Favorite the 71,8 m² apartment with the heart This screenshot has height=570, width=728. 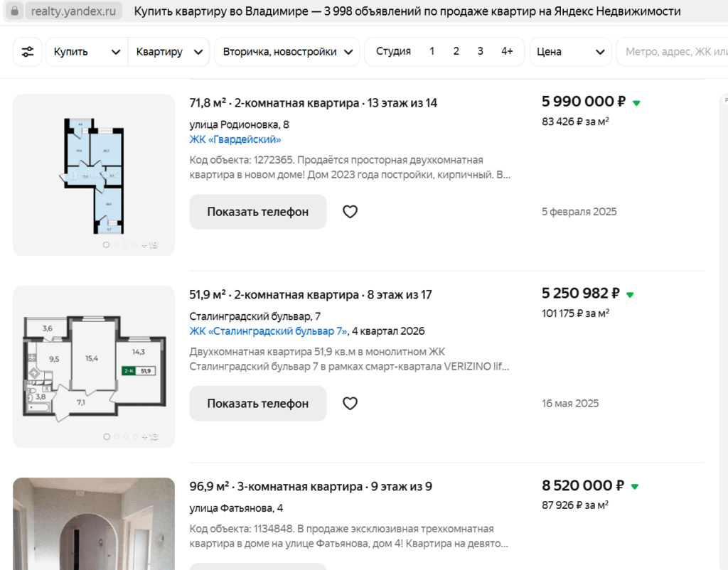point(350,212)
